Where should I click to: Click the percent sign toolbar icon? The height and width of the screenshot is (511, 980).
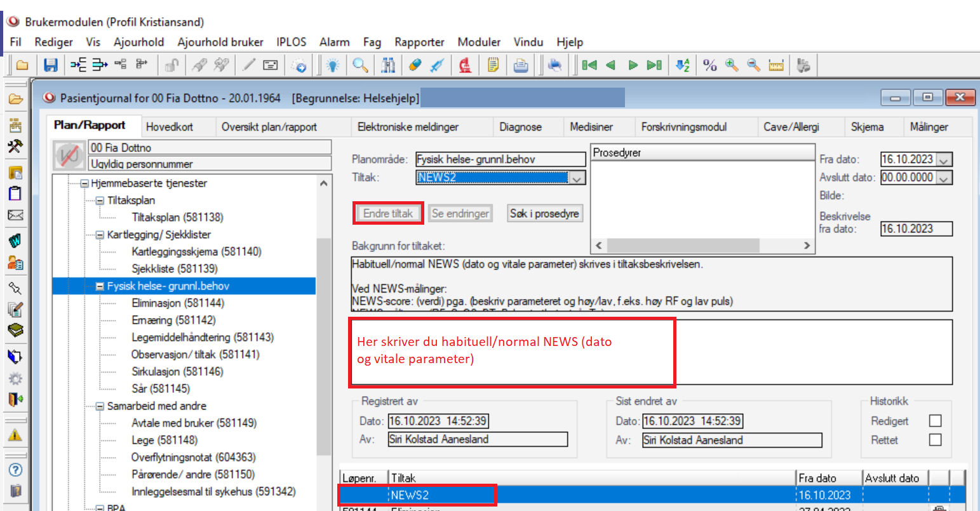710,65
